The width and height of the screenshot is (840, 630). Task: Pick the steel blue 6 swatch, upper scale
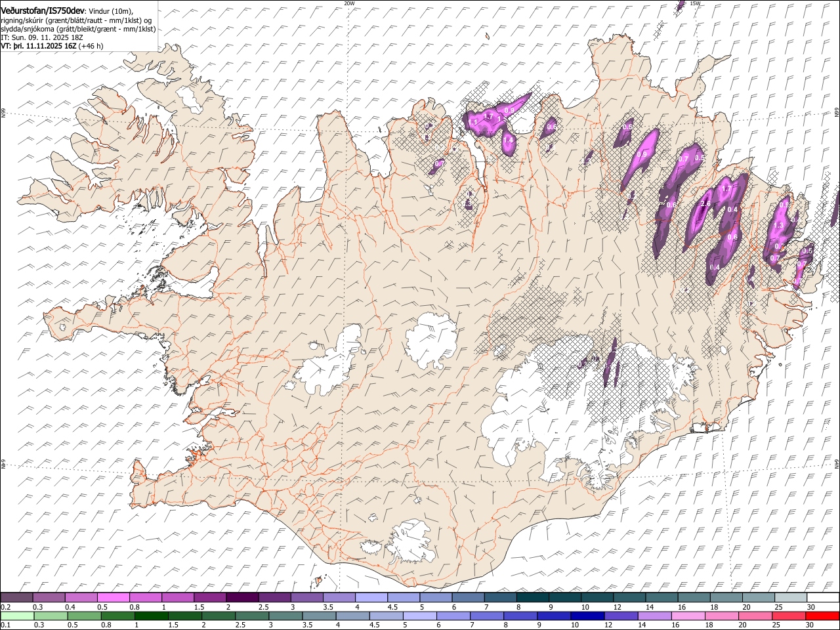[x=467, y=598]
